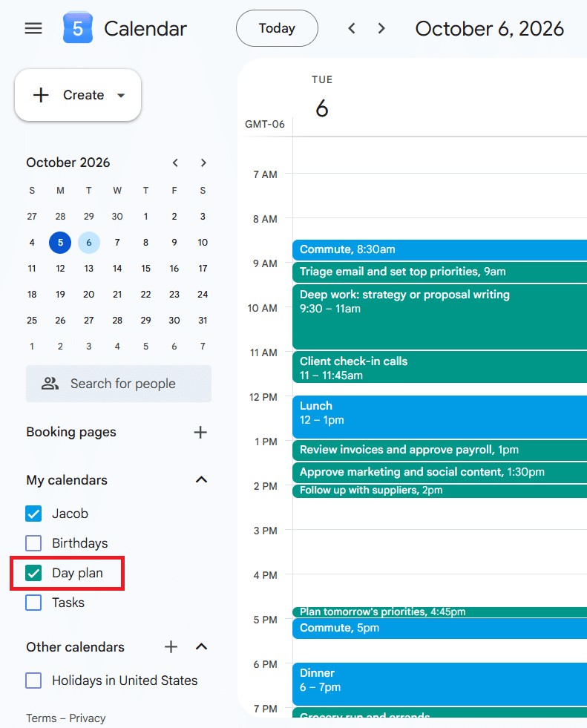
Task: Select October 6 in mini calendar
Action: tap(89, 243)
